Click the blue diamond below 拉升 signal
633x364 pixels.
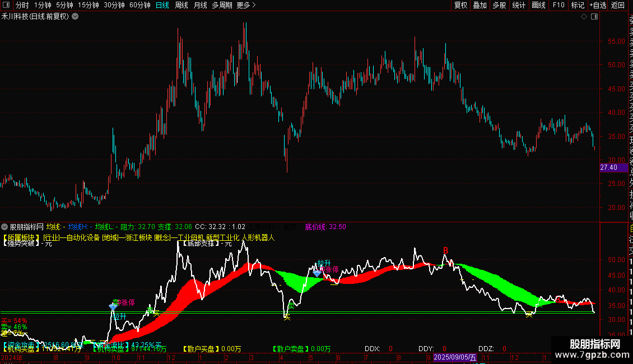click(x=317, y=274)
